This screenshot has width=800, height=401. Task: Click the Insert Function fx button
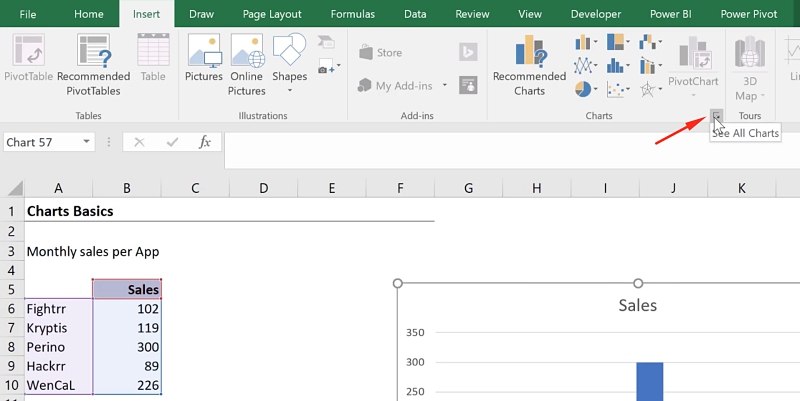click(205, 142)
